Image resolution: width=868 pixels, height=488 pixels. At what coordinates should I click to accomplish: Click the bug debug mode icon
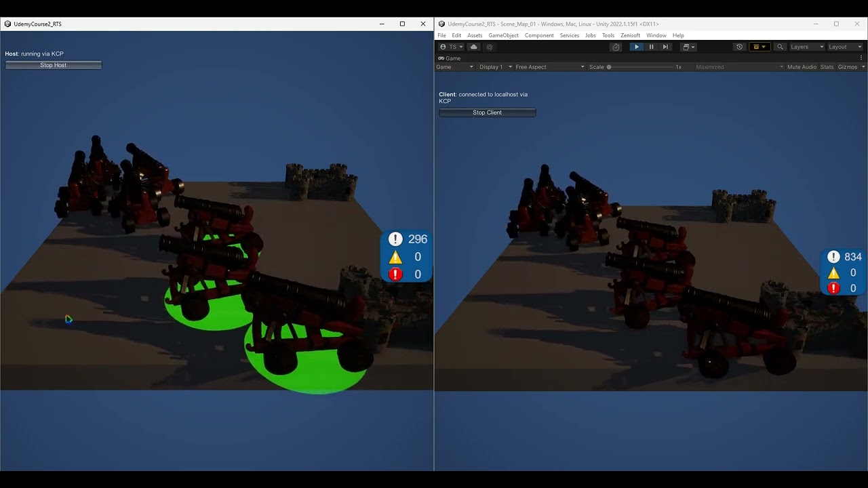[x=616, y=47]
